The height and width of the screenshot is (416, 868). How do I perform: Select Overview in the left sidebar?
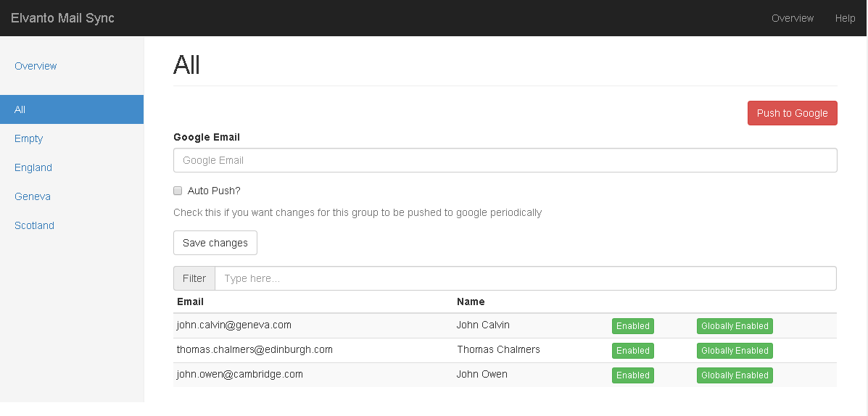point(36,66)
